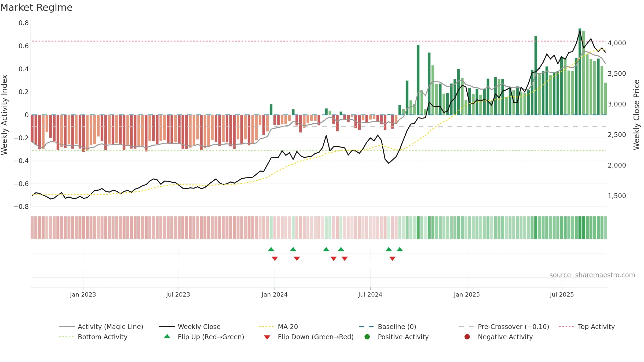Click the Jul 2023 axis label
644x362 pixels.
coord(178,295)
